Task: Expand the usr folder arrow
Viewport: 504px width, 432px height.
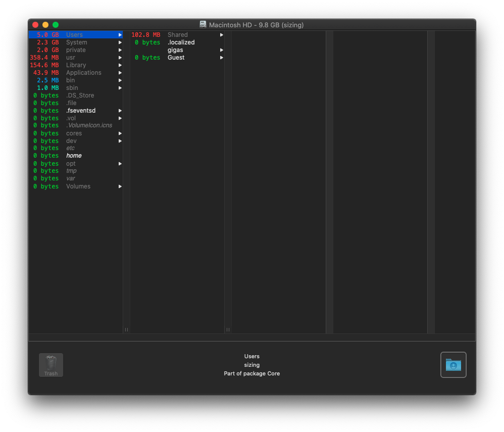Action: [x=120, y=58]
